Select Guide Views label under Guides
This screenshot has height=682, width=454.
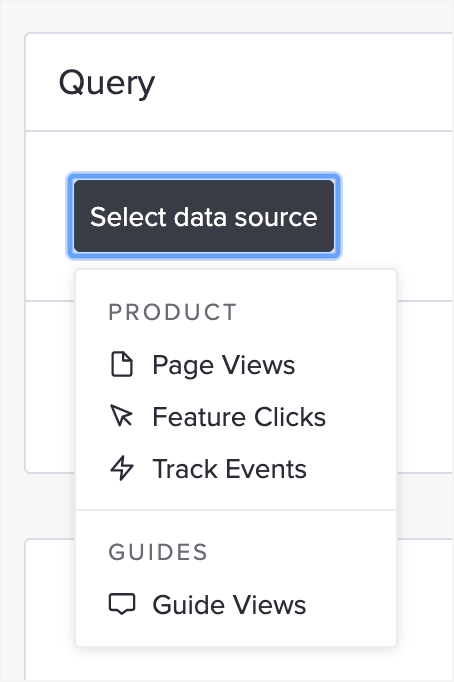tap(229, 605)
